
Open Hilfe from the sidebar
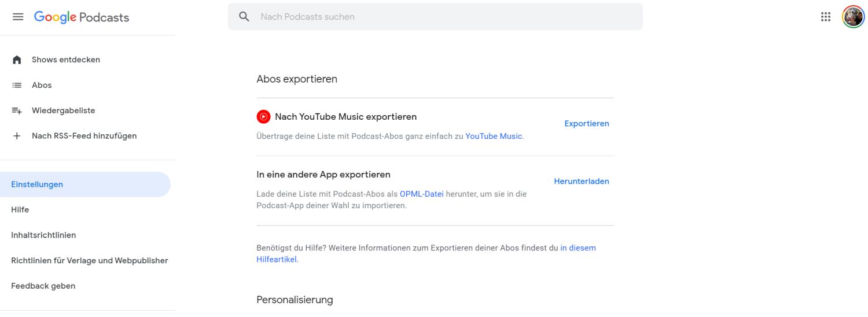coord(20,210)
